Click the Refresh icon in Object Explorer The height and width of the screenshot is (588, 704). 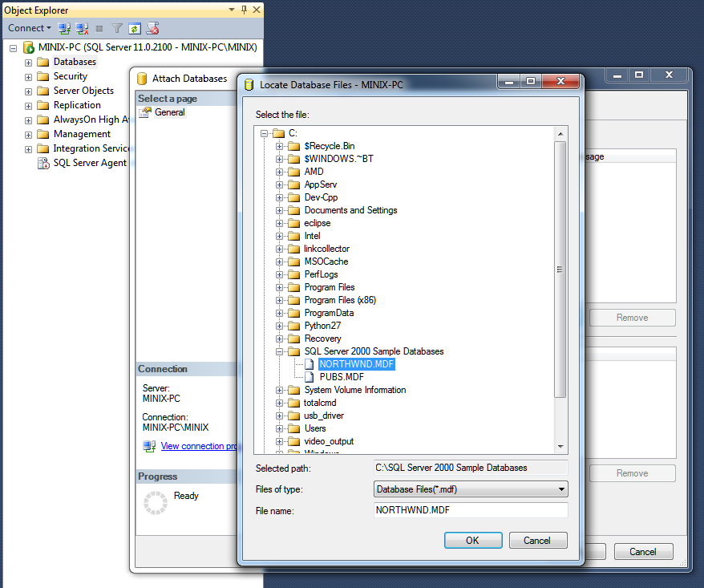pyautogui.click(x=135, y=28)
